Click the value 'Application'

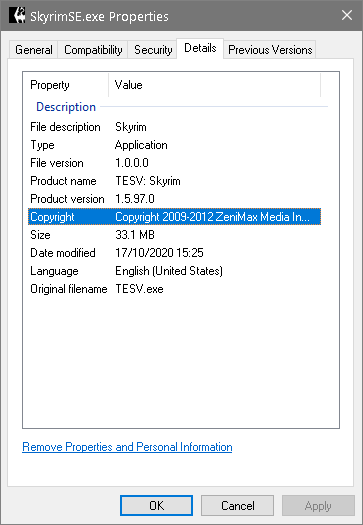point(141,145)
